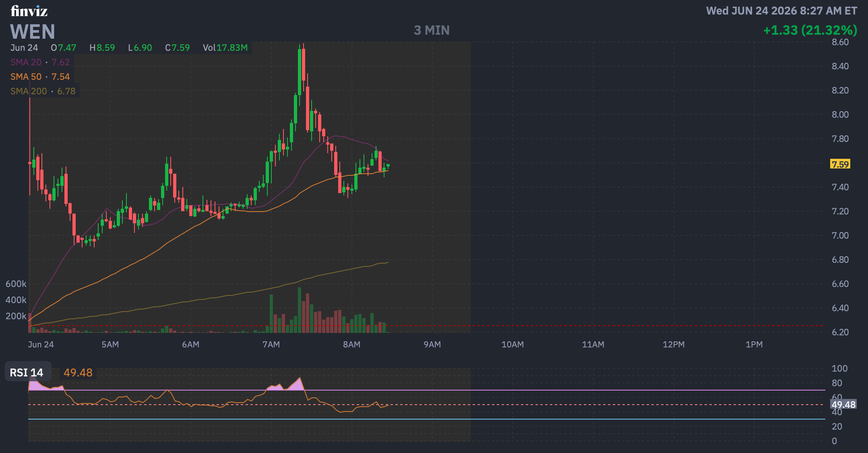Click the SMA 50 indicator label
This screenshot has height=453, width=868.
click(x=40, y=77)
